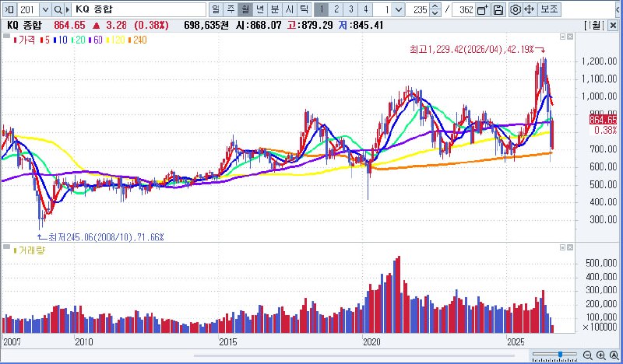Click the bar count field showing 235
The image size is (623, 364).
[418, 10]
